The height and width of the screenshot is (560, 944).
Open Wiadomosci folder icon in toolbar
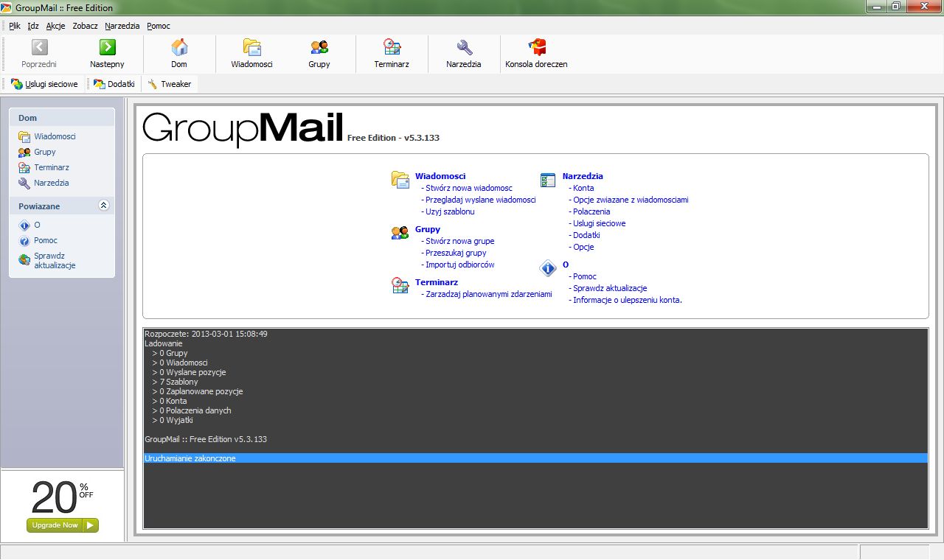click(252, 48)
